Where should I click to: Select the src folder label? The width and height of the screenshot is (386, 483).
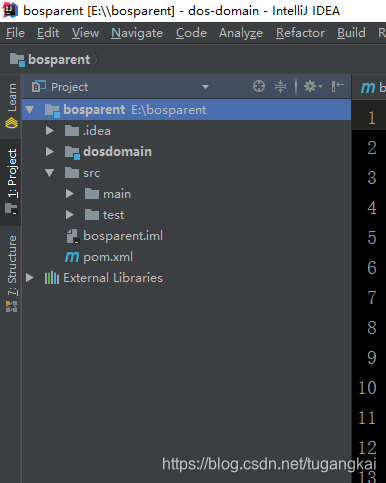(x=91, y=173)
